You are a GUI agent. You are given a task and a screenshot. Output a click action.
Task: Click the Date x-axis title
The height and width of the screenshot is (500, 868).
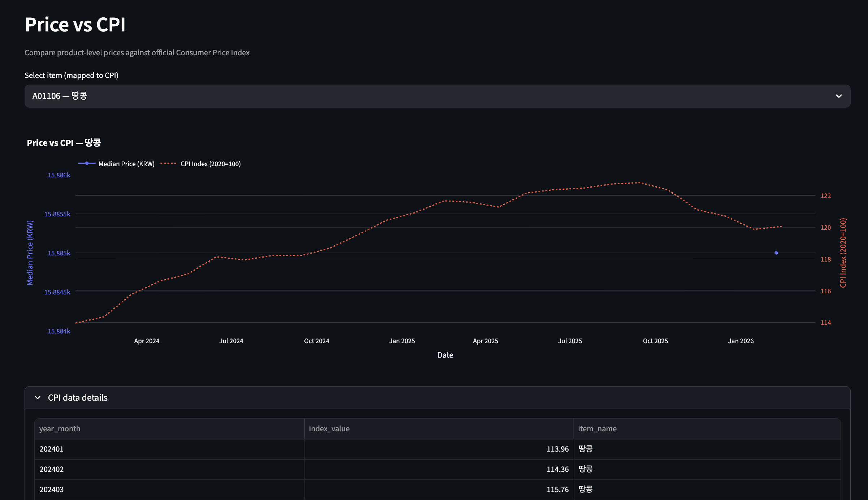(445, 355)
